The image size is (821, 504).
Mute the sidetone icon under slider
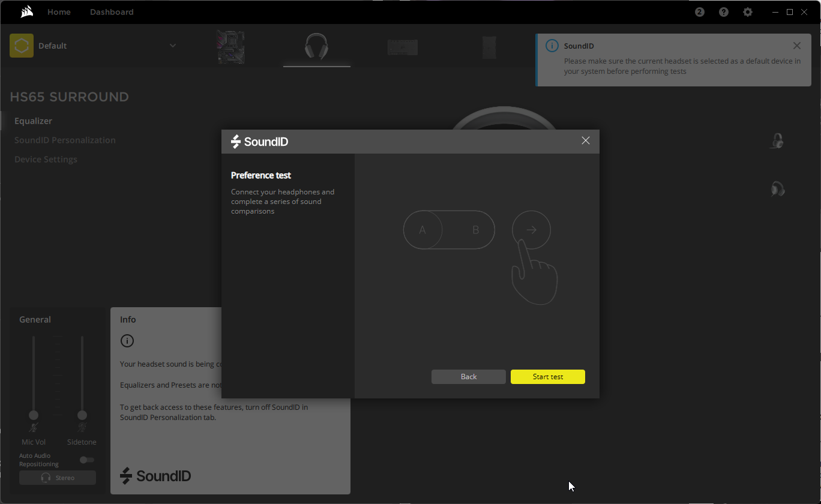click(x=82, y=428)
